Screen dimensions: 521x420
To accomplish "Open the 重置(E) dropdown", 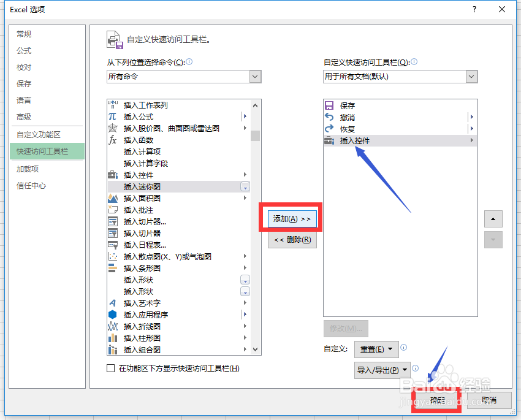I will coord(376,348).
